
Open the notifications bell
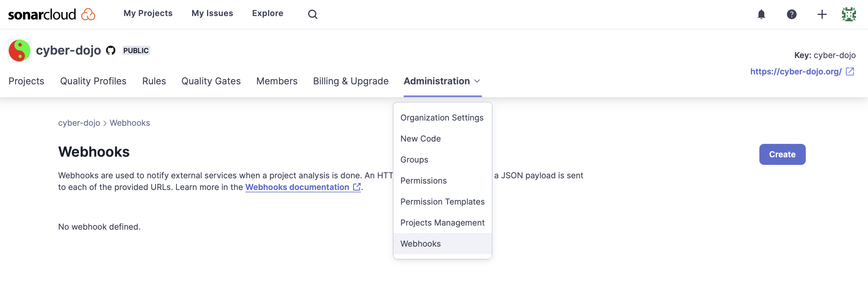pos(761,14)
